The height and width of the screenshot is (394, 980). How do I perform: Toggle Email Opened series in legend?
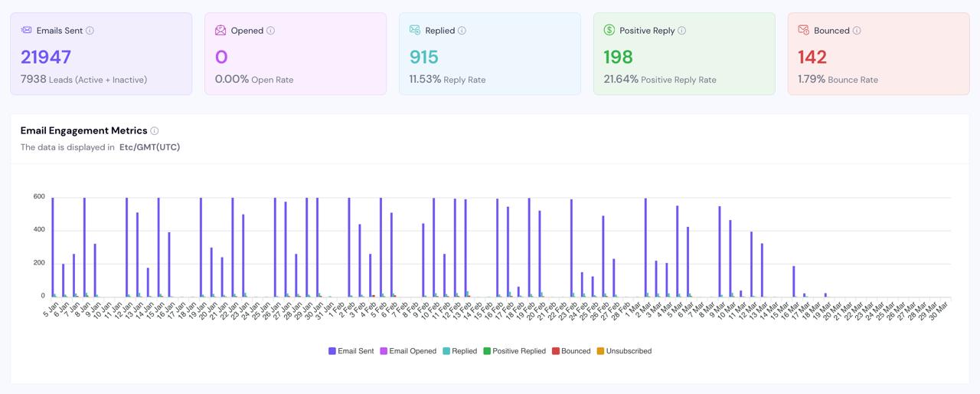pos(407,351)
